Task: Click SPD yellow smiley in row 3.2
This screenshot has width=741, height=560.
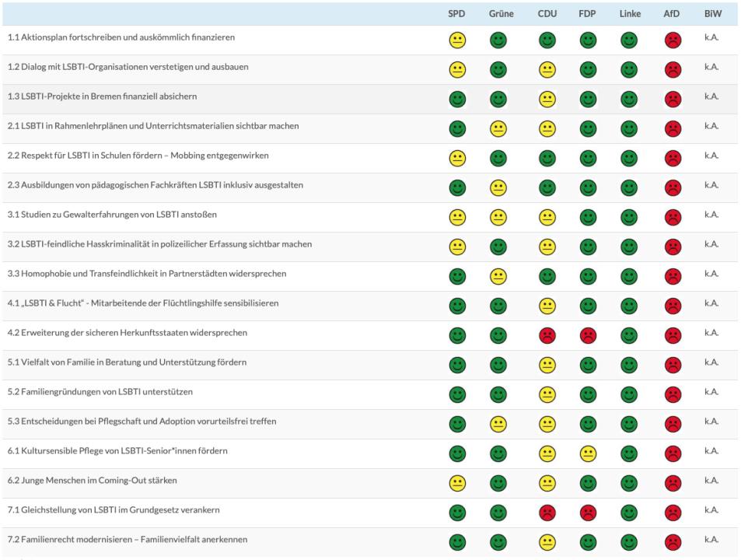Action: (x=457, y=247)
